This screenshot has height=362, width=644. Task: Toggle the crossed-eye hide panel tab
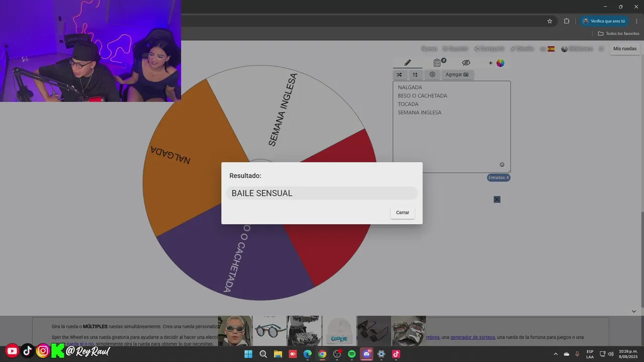tap(466, 63)
